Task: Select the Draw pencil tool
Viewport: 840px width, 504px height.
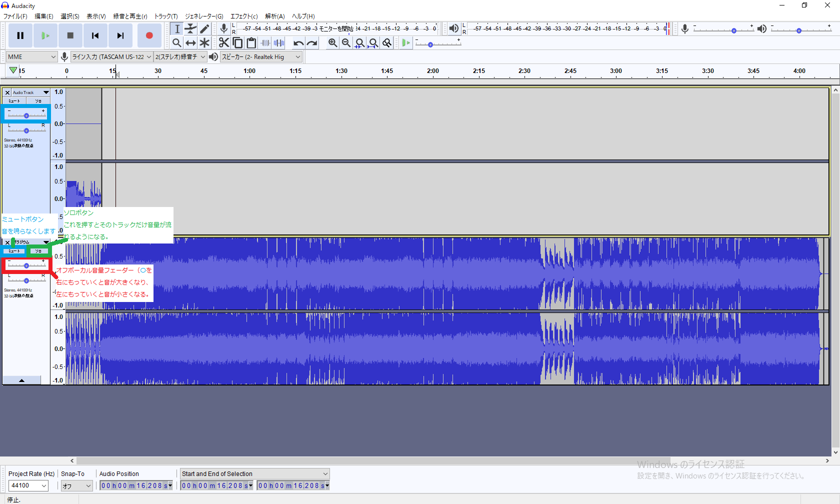Action: [x=204, y=29]
